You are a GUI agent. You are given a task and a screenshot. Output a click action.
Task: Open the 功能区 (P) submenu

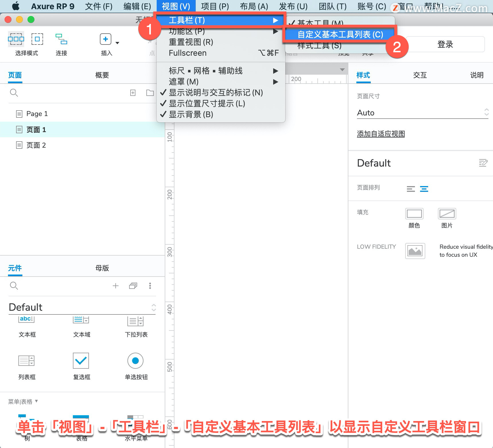(x=221, y=31)
